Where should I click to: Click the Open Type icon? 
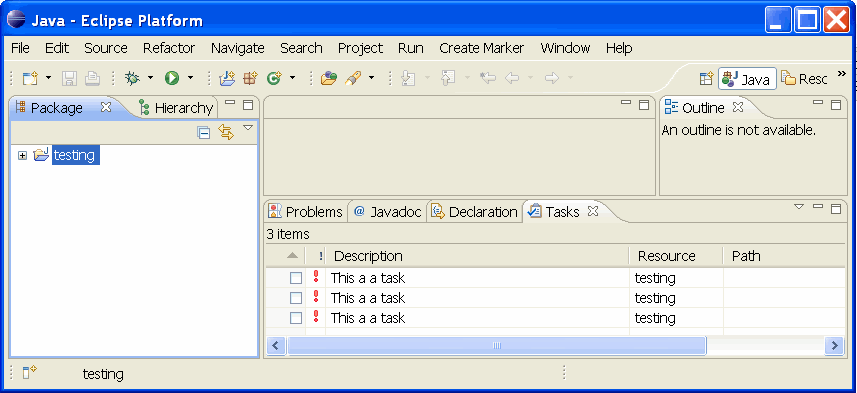click(x=328, y=78)
